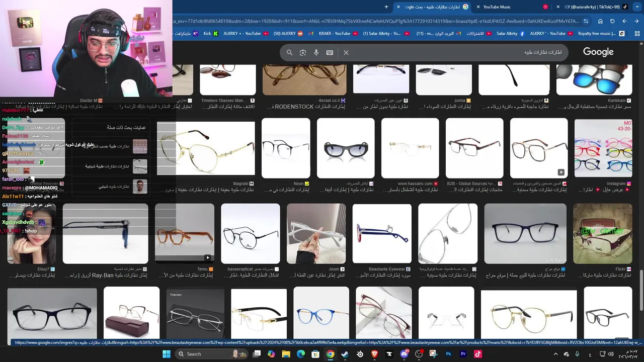Click the Google logo

(x=598, y=52)
